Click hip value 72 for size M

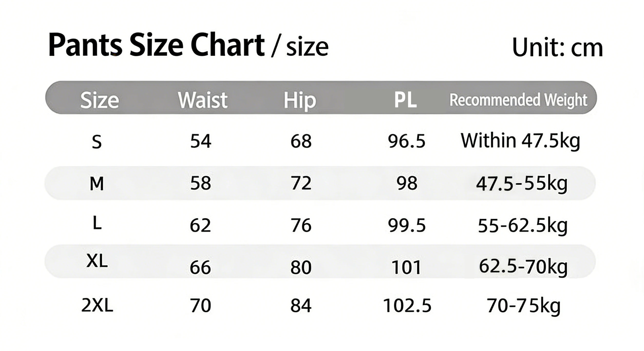coord(301,183)
